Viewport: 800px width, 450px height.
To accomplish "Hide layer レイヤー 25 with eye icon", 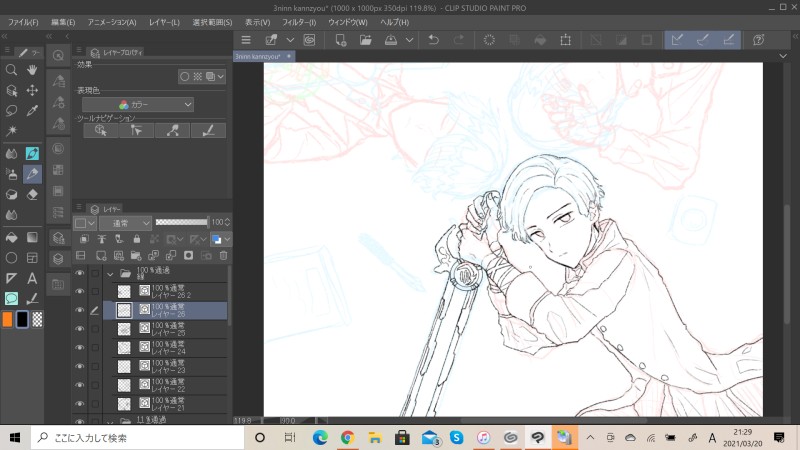I will point(80,330).
